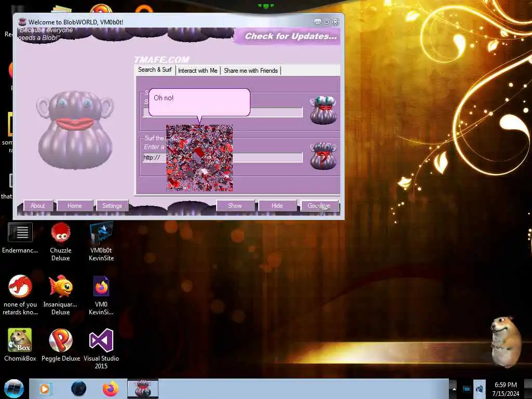Minimize the BlobWORLD window
The width and height of the screenshot is (532, 399).
click(x=317, y=22)
